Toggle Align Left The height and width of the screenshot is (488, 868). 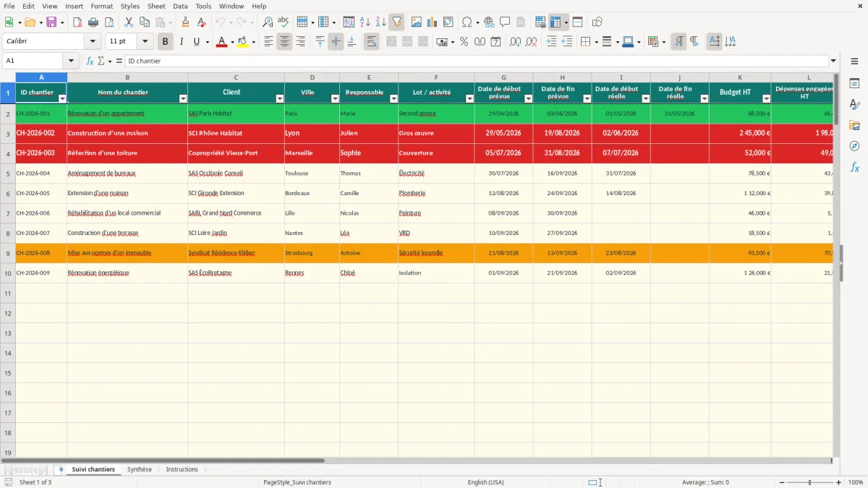[268, 42]
